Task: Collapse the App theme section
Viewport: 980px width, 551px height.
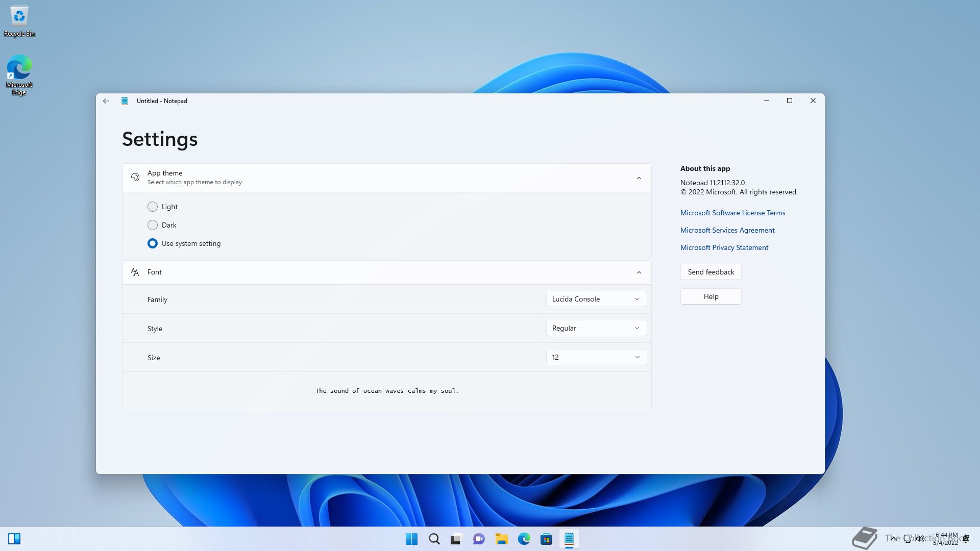Action: (x=639, y=178)
